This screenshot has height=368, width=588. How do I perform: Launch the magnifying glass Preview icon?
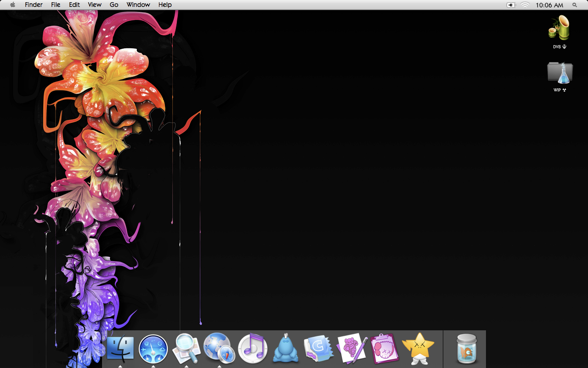click(187, 349)
